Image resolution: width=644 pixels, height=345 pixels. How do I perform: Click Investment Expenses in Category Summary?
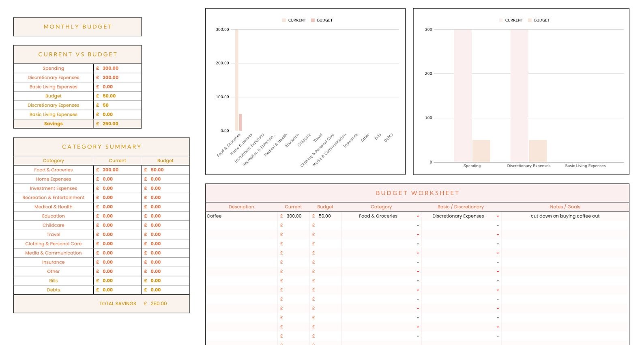(54, 188)
